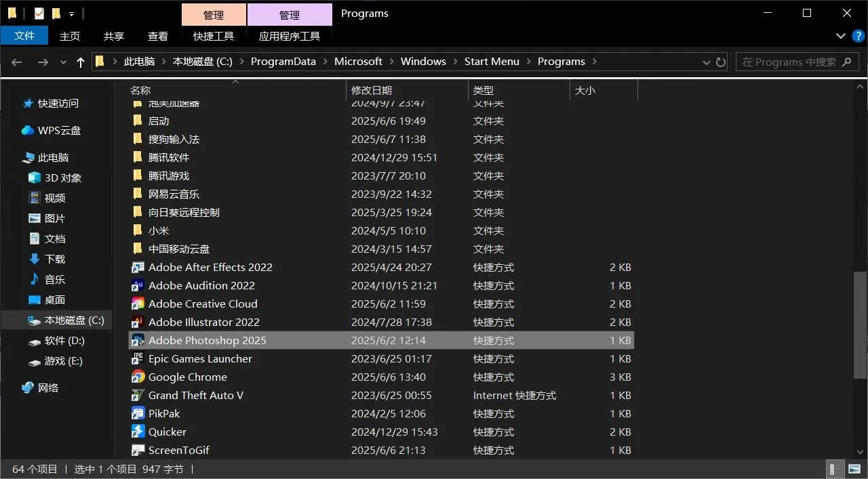
Task: Click the Google Chrome shortcut icon
Action: point(138,377)
